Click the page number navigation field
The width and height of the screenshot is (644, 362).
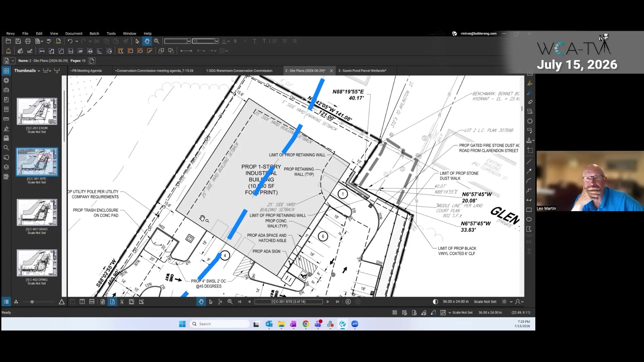(x=288, y=302)
